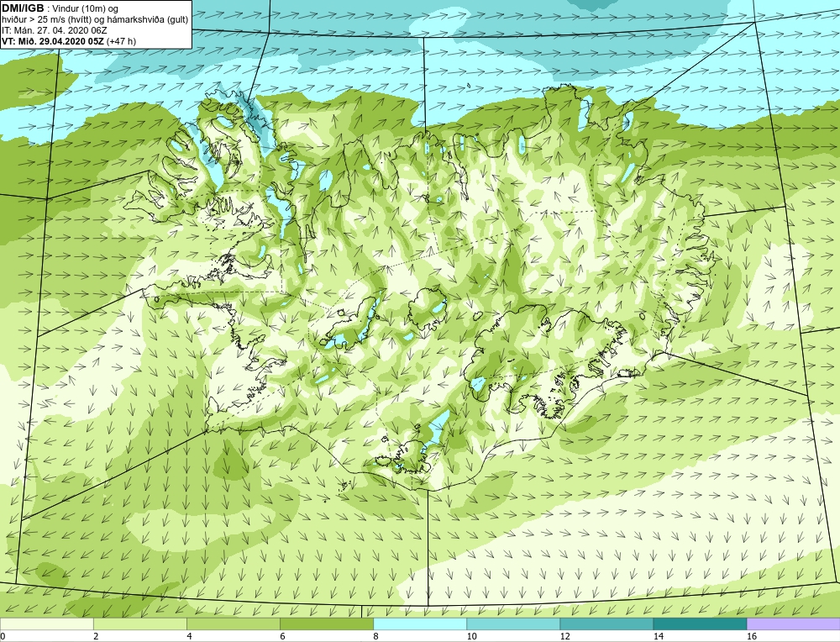Click the 10–12 m/s legend swatch

pos(513,624)
